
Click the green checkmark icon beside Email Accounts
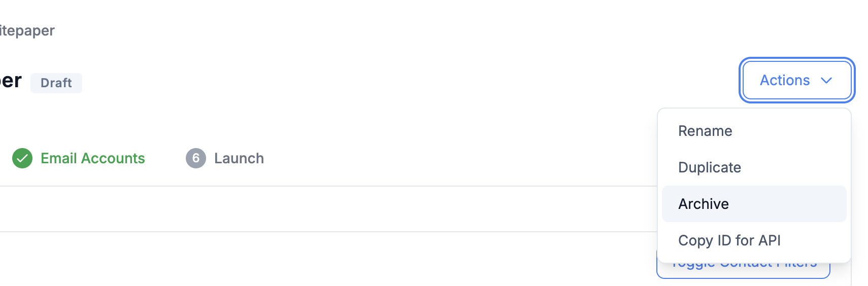click(x=22, y=158)
